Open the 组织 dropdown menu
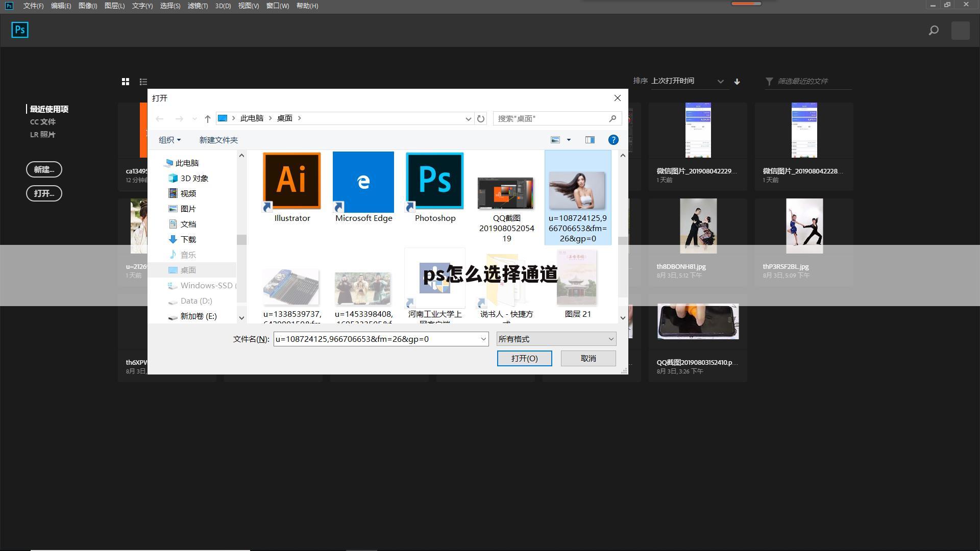 click(x=169, y=140)
